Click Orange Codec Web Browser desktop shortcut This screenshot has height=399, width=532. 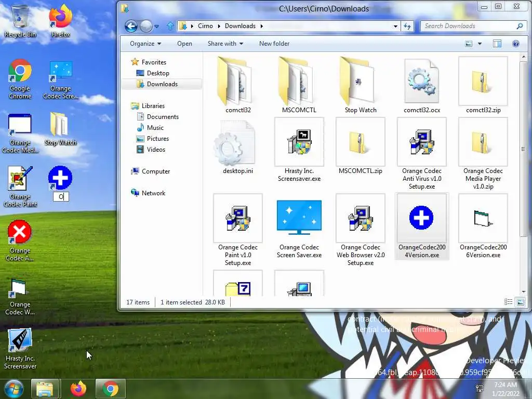(20, 297)
